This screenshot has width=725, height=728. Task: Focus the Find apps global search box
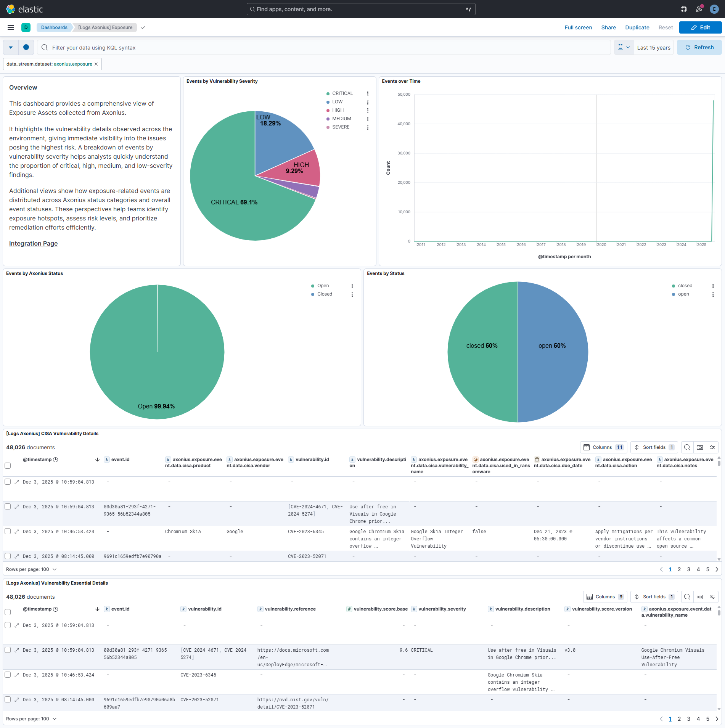(361, 9)
